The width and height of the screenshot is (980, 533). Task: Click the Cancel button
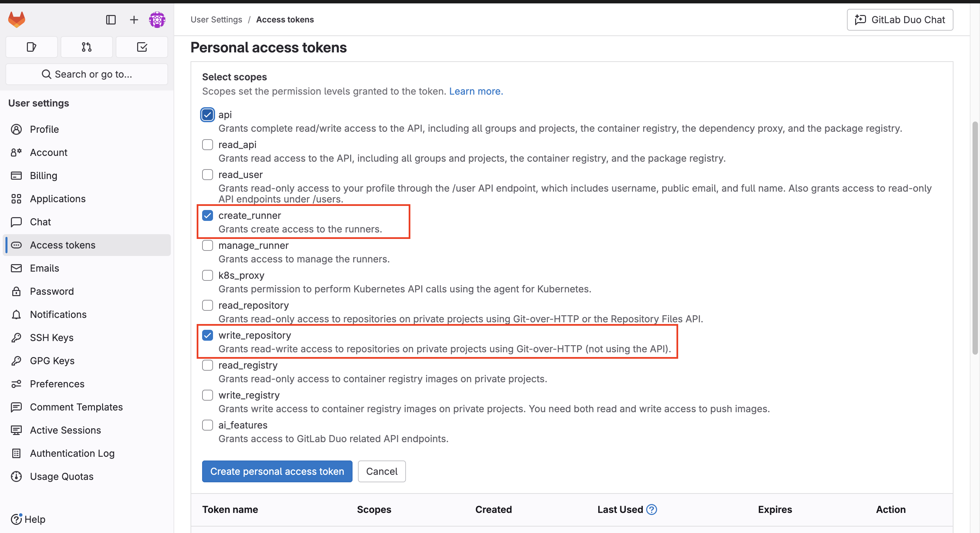pyautogui.click(x=381, y=471)
